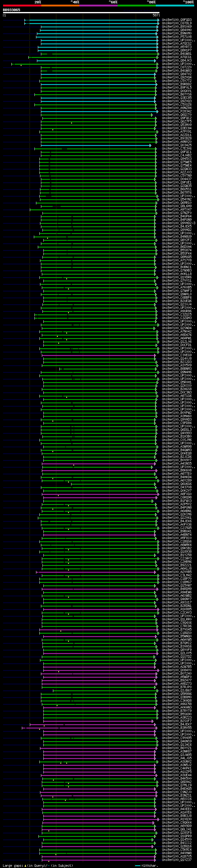Image resolution: width=197 pixels, height=868 pixels.
Task: Select the UniRef100_B9F0L5 label
Action: click(177, 88)
